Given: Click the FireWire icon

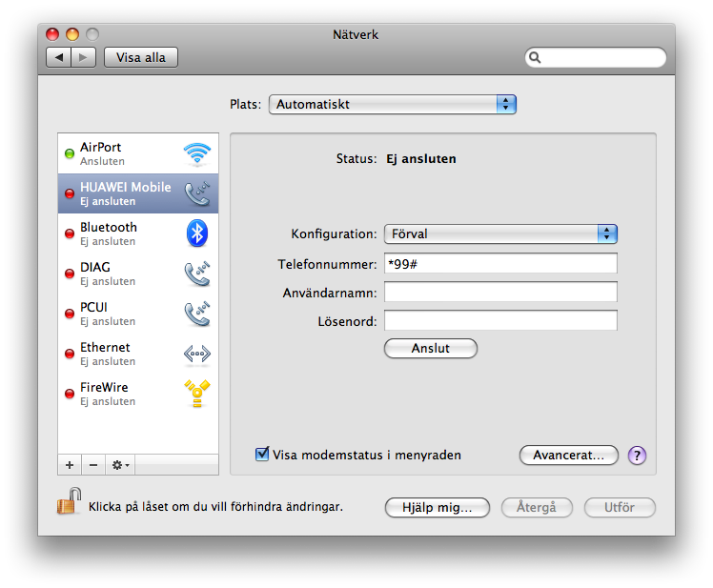Looking at the screenshot, I should click(x=197, y=394).
